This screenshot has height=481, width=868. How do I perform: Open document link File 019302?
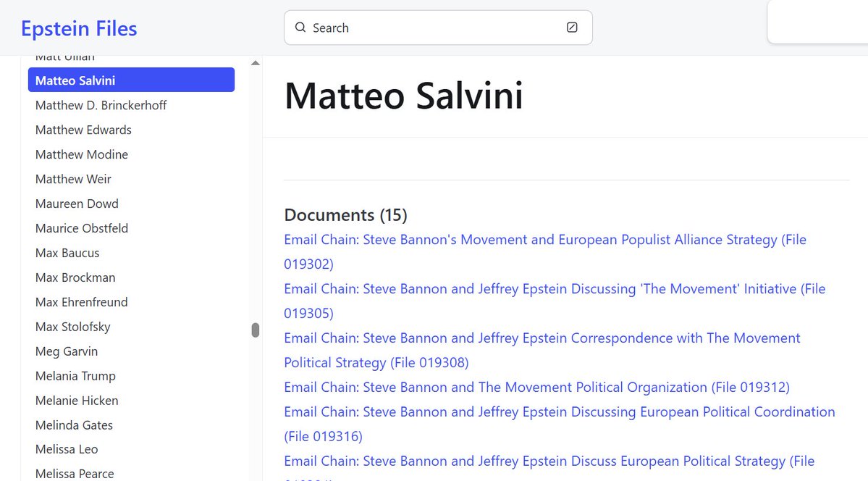coord(545,251)
